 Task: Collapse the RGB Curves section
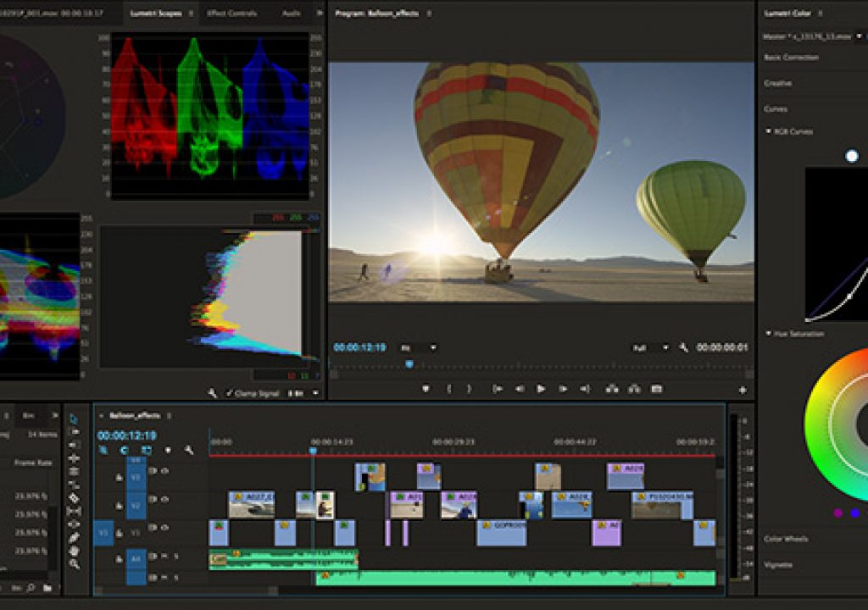pyautogui.click(x=768, y=131)
